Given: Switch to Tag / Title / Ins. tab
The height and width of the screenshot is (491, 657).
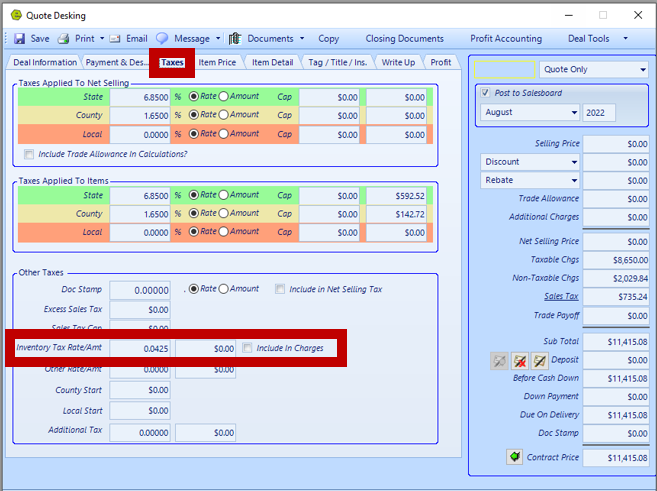Looking at the screenshot, I should coord(337,62).
